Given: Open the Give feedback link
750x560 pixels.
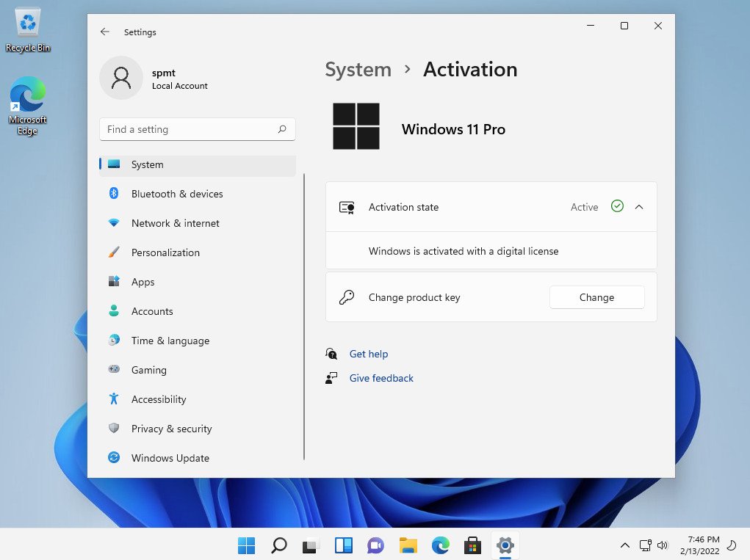Looking at the screenshot, I should click(381, 379).
